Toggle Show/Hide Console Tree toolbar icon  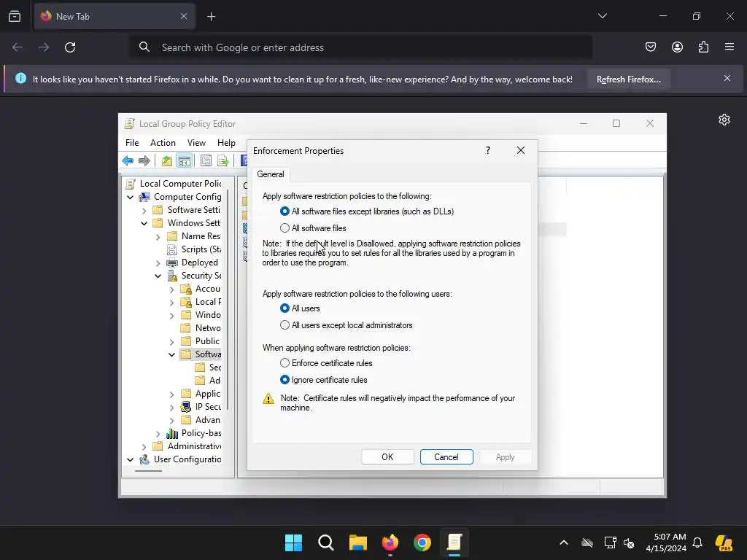point(185,161)
